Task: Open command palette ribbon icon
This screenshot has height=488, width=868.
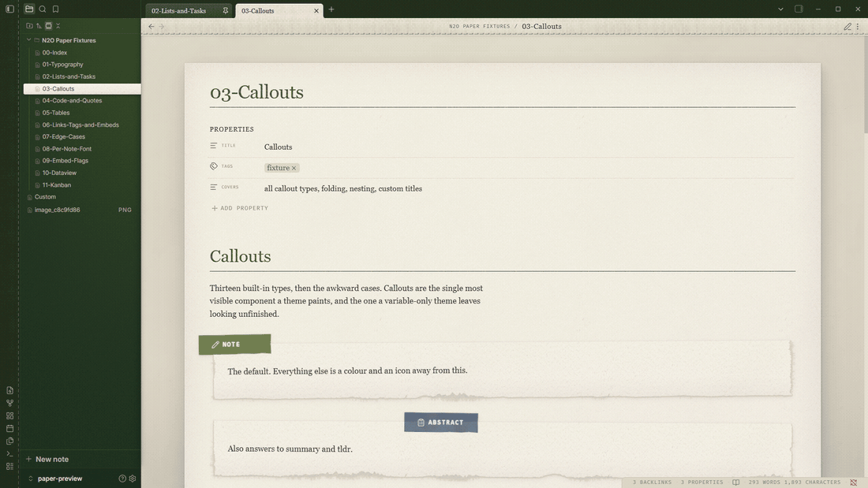Action: (x=9, y=453)
